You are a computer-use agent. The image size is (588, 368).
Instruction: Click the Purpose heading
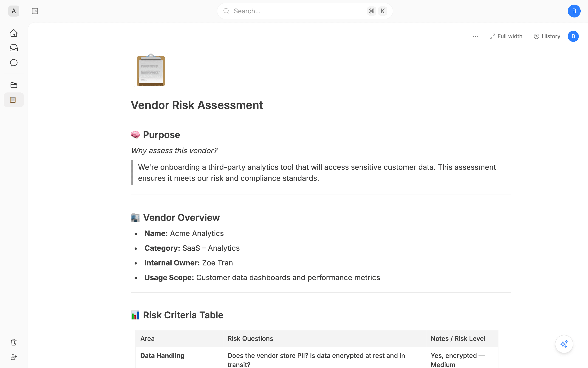[x=155, y=135]
